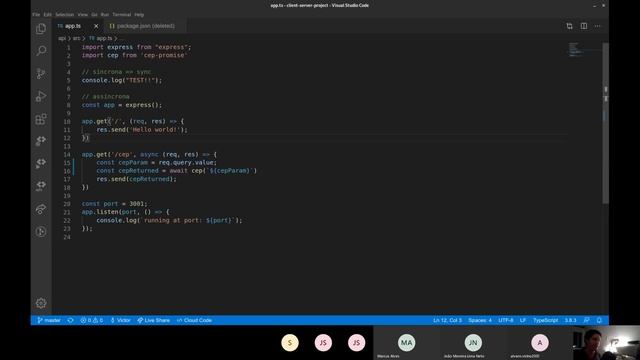Open the Help menu
Screen dimensions: 640x360
139,15
